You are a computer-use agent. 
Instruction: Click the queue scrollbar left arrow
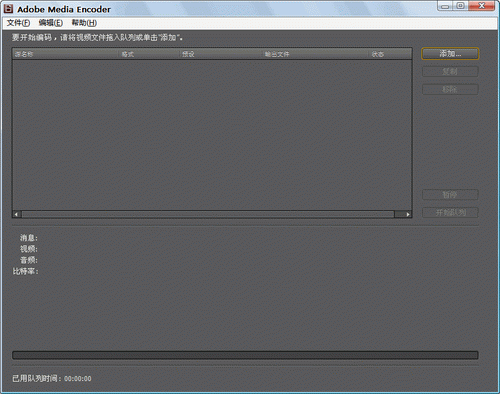(x=17, y=214)
